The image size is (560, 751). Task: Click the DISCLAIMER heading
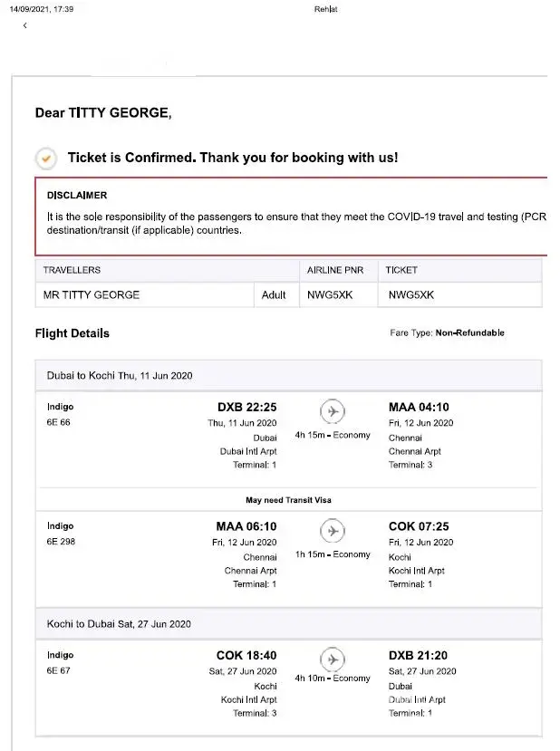point(77,195)
